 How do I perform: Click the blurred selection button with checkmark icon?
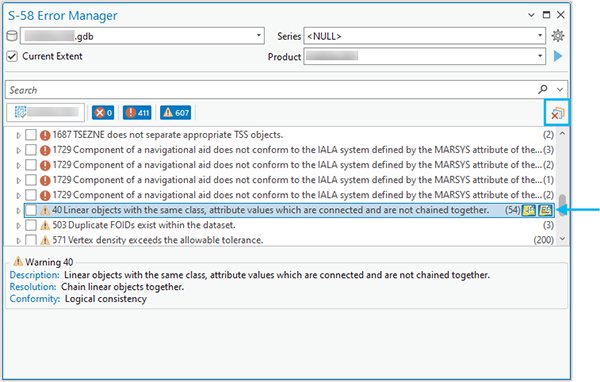pos(46,112)
